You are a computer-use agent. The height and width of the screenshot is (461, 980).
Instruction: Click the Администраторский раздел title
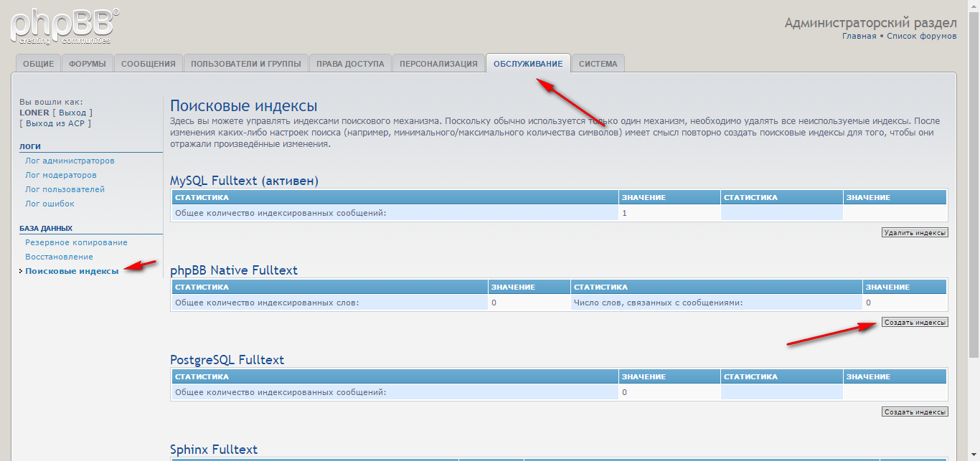871,22
